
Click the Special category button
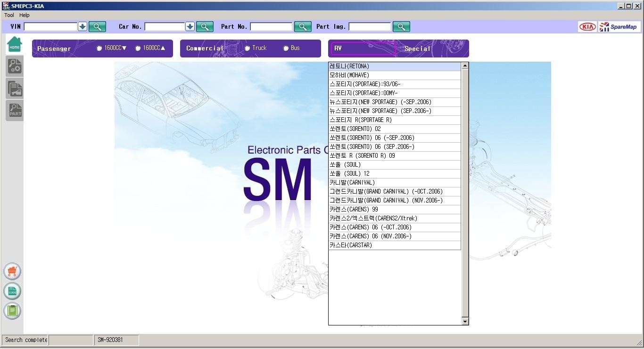pyautogui.click(x=417, y=49)
